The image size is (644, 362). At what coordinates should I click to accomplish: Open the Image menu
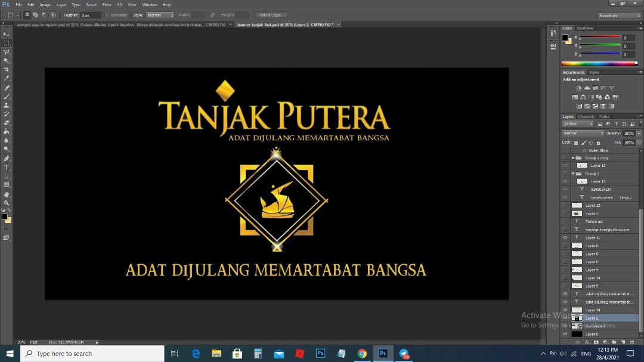pyautogui.click(x=45, y=5)
